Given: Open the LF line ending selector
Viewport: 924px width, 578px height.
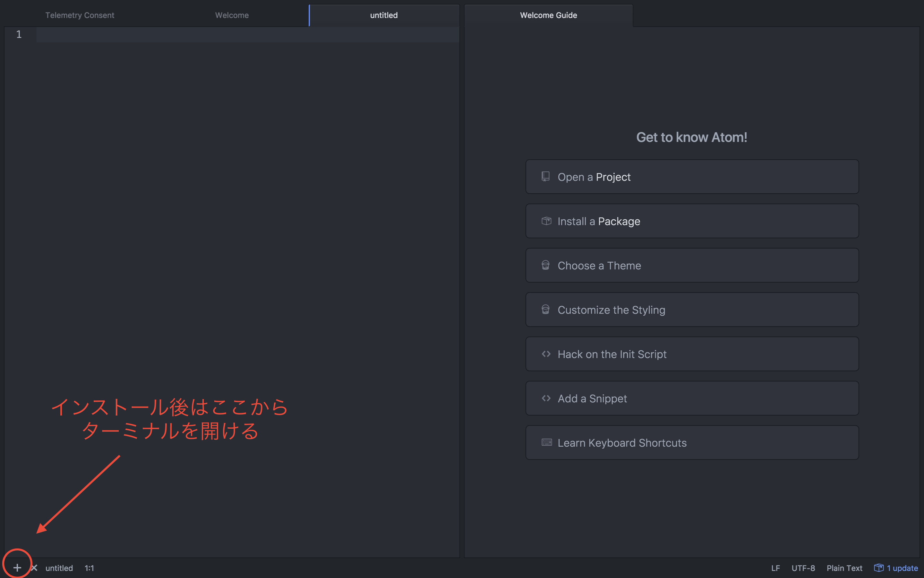Looking at the screenshot, I should (775, 568).
